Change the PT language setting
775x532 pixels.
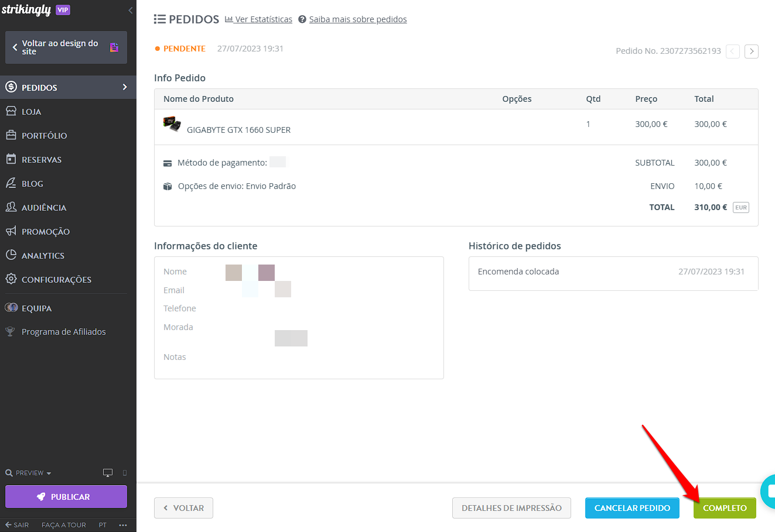click(103, 525)
